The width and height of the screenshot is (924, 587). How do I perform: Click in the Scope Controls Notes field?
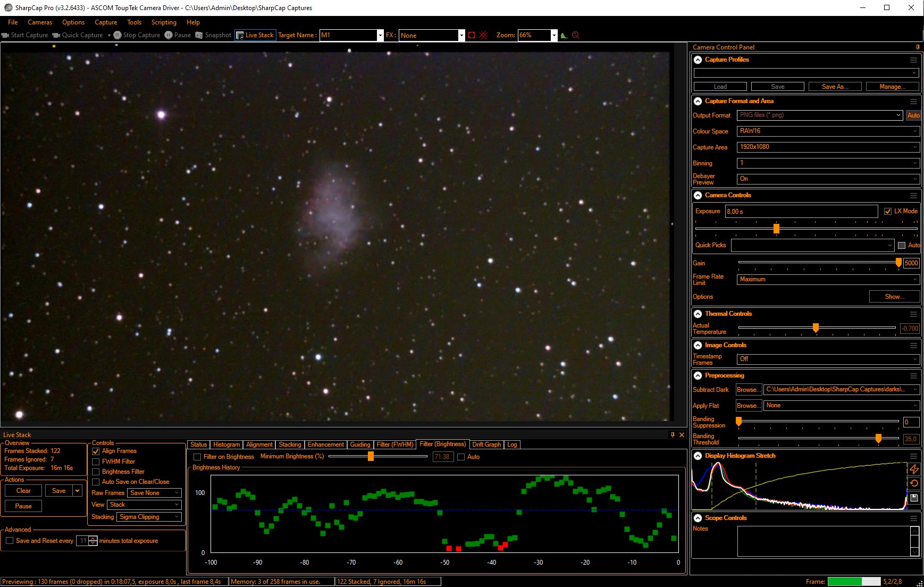823,541
